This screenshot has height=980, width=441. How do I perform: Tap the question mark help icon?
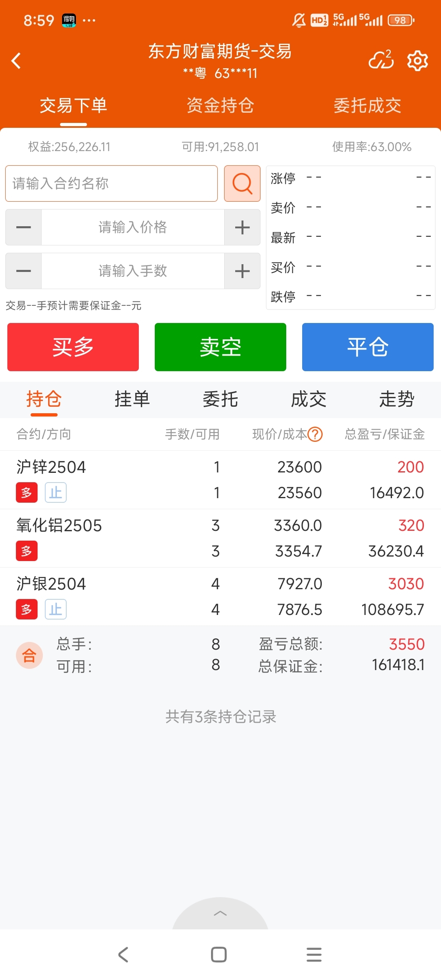click(x=315, y=434)
